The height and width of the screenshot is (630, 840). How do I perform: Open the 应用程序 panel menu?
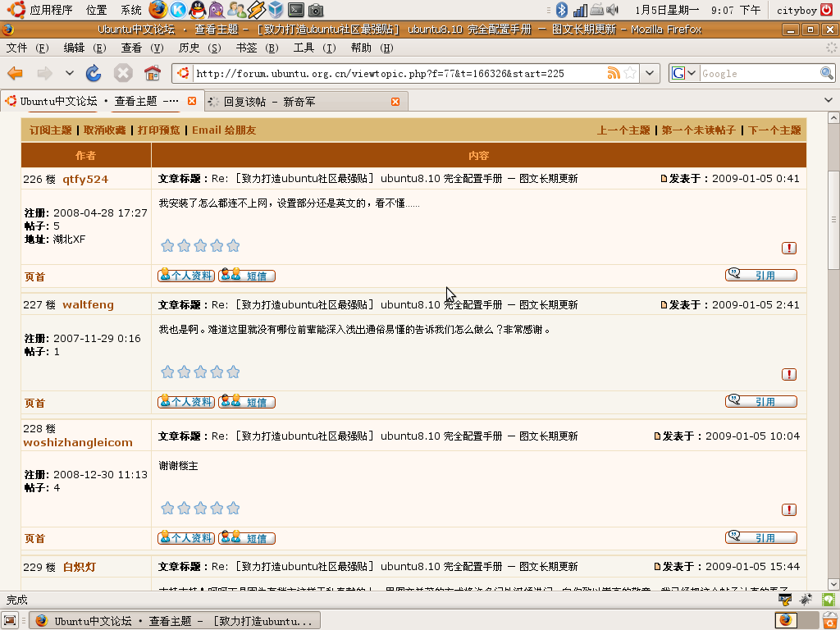51,10
